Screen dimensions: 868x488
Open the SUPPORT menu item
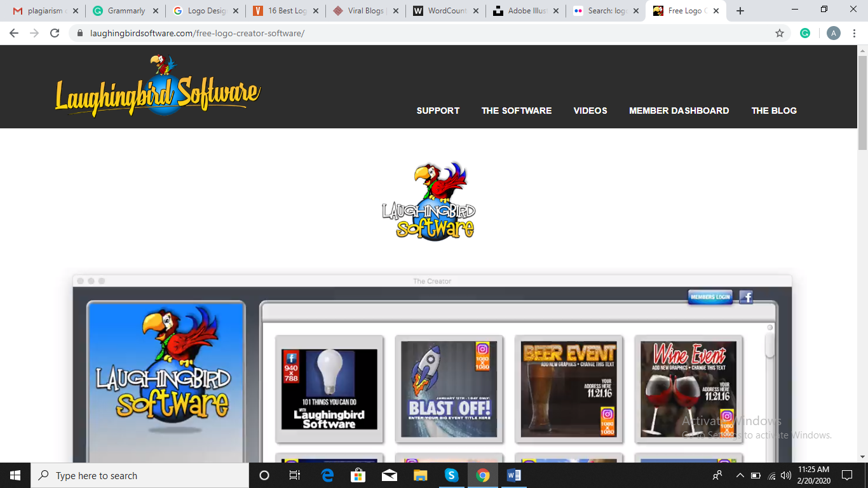point(438,111)
